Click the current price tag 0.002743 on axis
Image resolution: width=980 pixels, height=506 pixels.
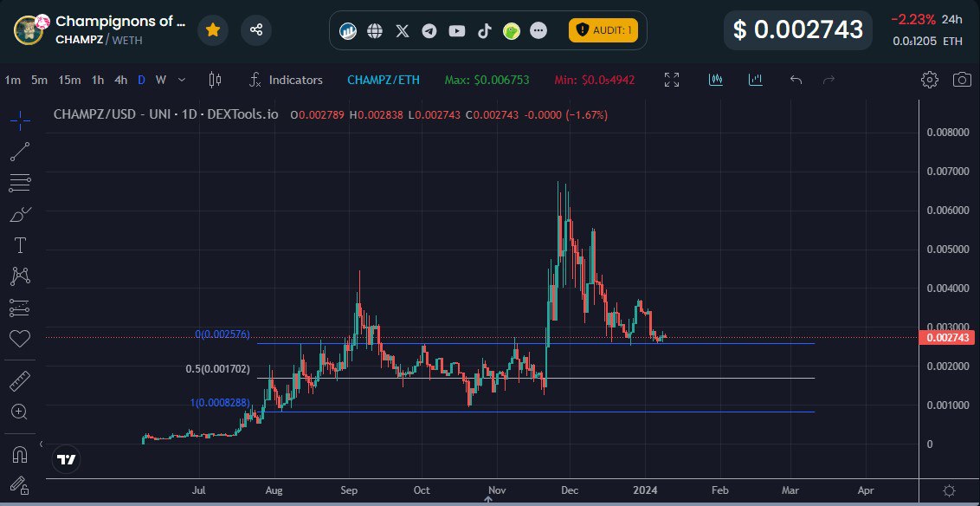pyautogui.click(x=947, y=338)
